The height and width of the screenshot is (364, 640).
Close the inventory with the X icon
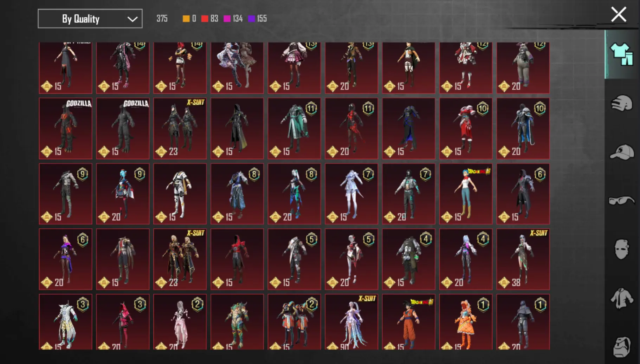(619, 15)
